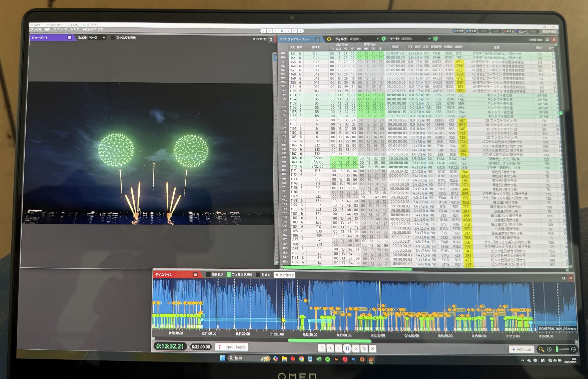Click the yellow refresh icon beside フィルタ
This screenshot has height=379, width=588.
pyautogui.click(x=329, y=39)
